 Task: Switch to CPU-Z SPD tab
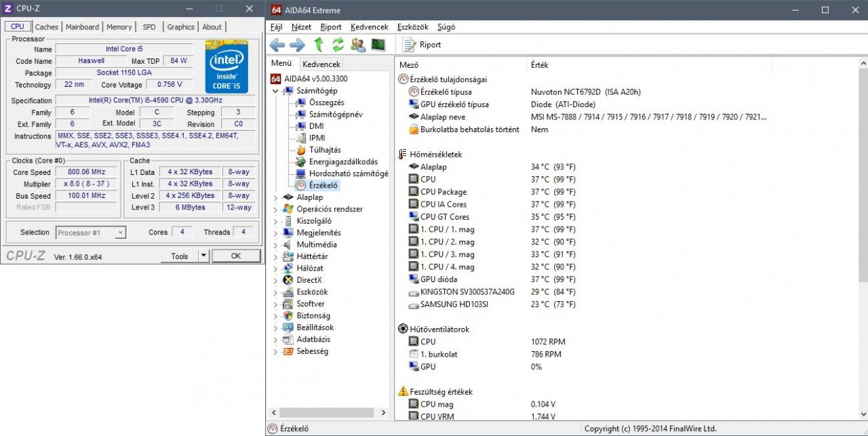[149, 27]
